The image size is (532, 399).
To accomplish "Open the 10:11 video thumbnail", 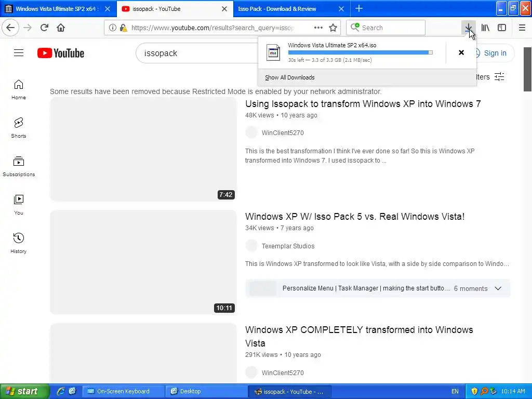I will pos(143,262).
